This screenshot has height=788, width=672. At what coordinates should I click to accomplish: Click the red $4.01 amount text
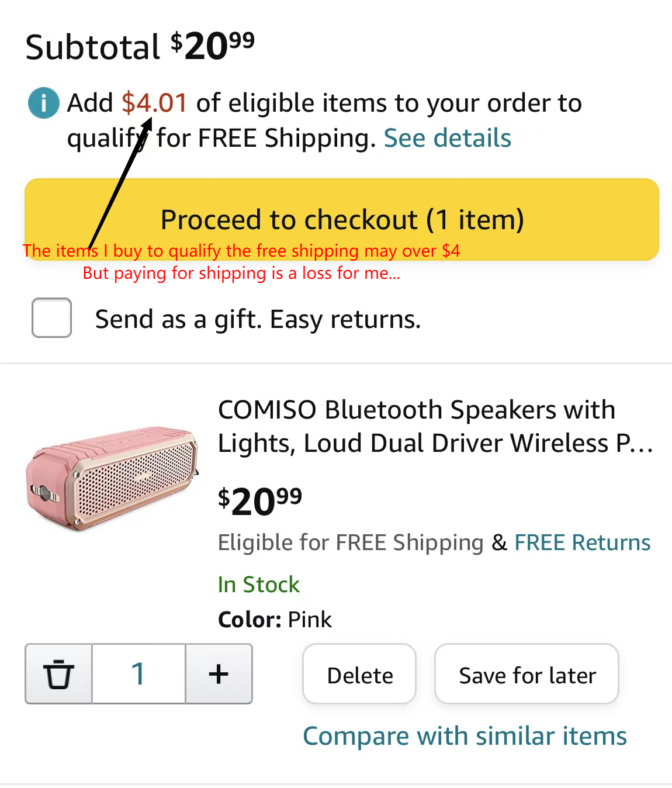click(x=155, y=103)
